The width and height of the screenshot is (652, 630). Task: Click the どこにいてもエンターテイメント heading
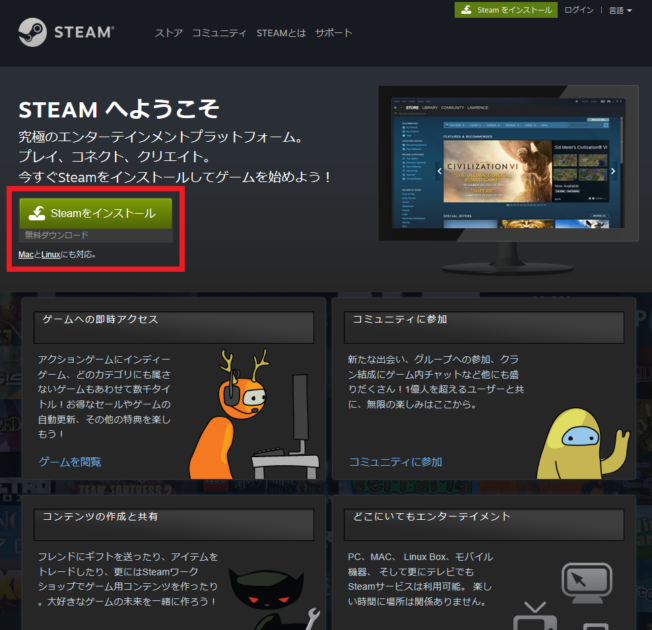coord(431,516)
